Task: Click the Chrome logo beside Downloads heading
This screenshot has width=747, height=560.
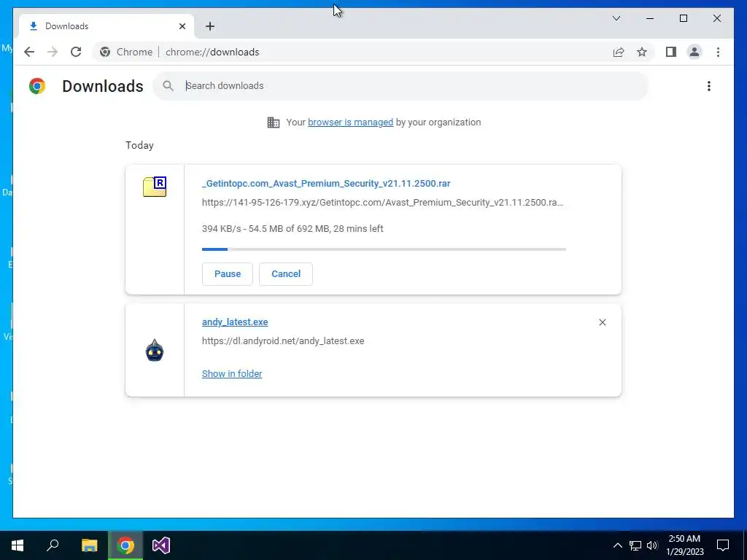Action: click(x=37, y=86)
